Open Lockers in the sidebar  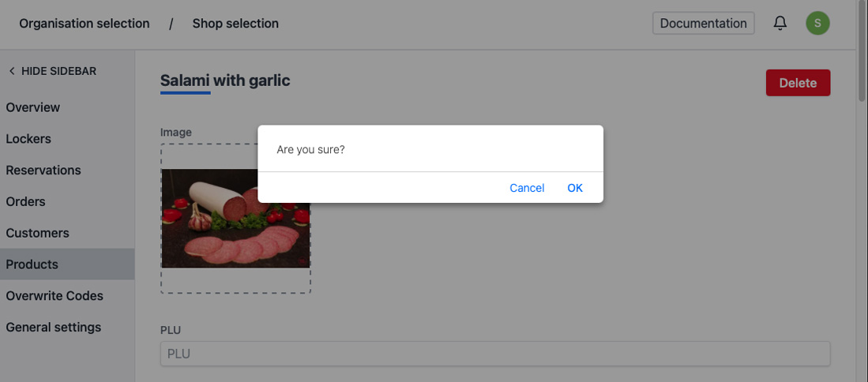click(28, 139)
